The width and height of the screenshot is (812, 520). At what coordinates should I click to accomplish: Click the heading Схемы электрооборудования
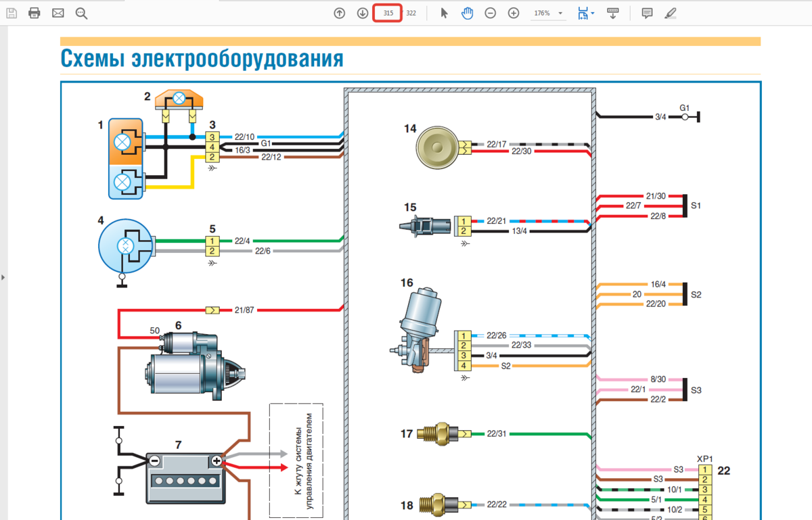[x=202, y=59]
